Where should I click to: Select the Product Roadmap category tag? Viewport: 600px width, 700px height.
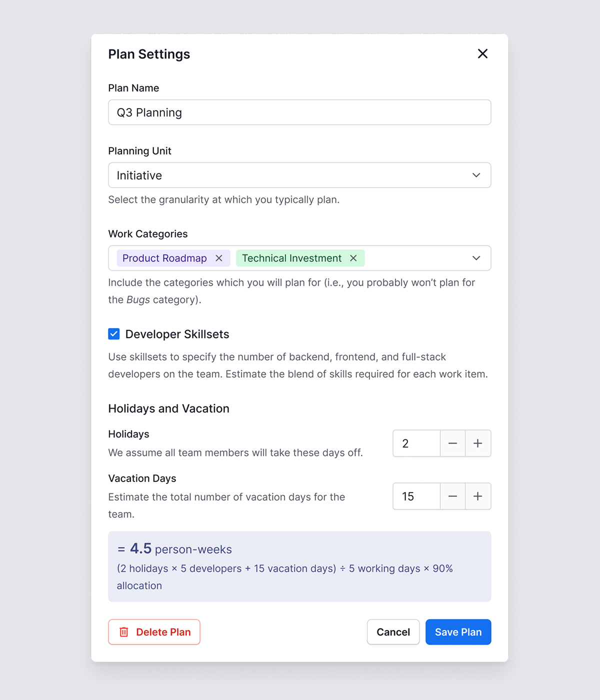tap(164, 258)
